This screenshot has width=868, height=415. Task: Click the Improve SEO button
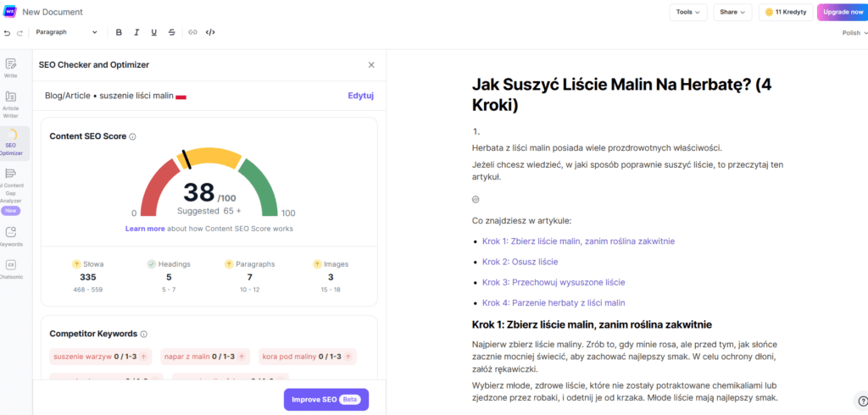click(x=325, y=399)
